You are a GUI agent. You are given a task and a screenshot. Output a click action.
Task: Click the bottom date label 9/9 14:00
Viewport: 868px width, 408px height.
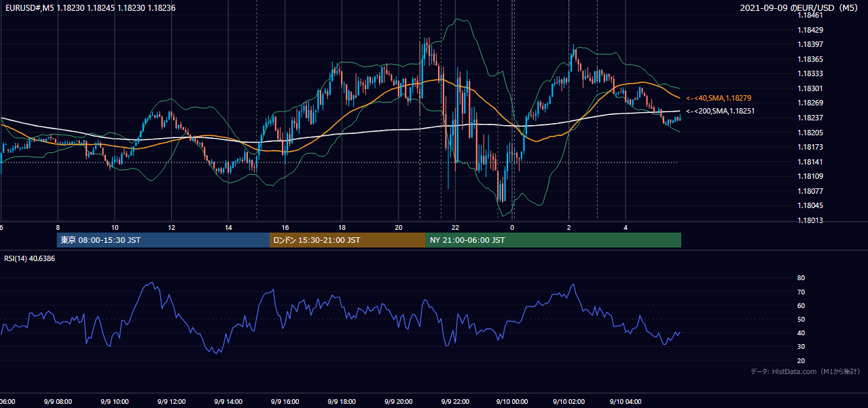click(228, 402)
